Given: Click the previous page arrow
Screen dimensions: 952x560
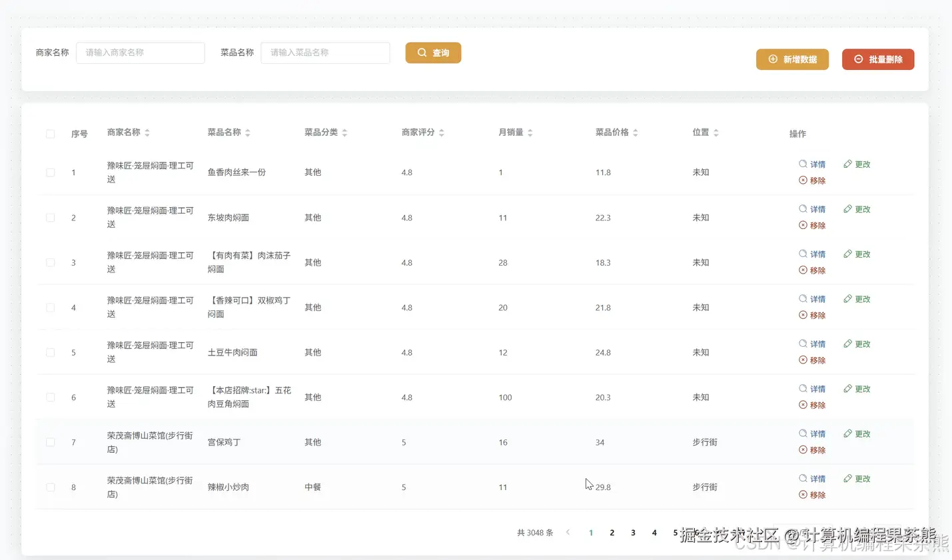Looking at the screenshot, I should pyautogui.click(x=568, y=533).
